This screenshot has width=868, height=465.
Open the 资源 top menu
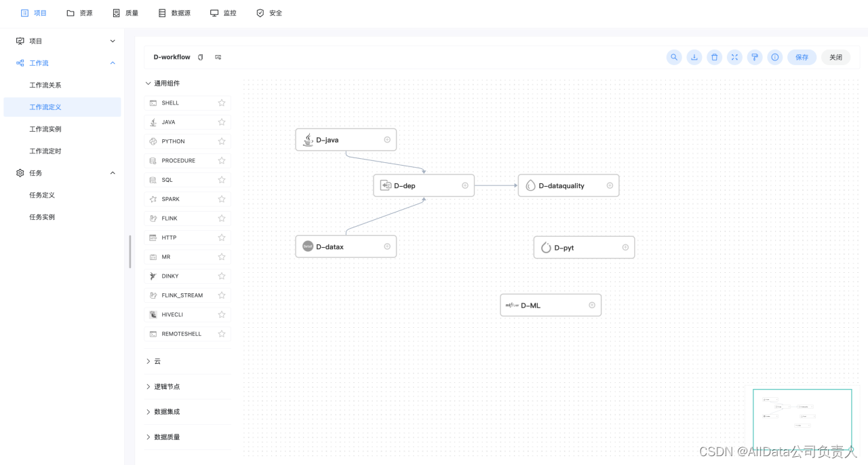(79, 13)
